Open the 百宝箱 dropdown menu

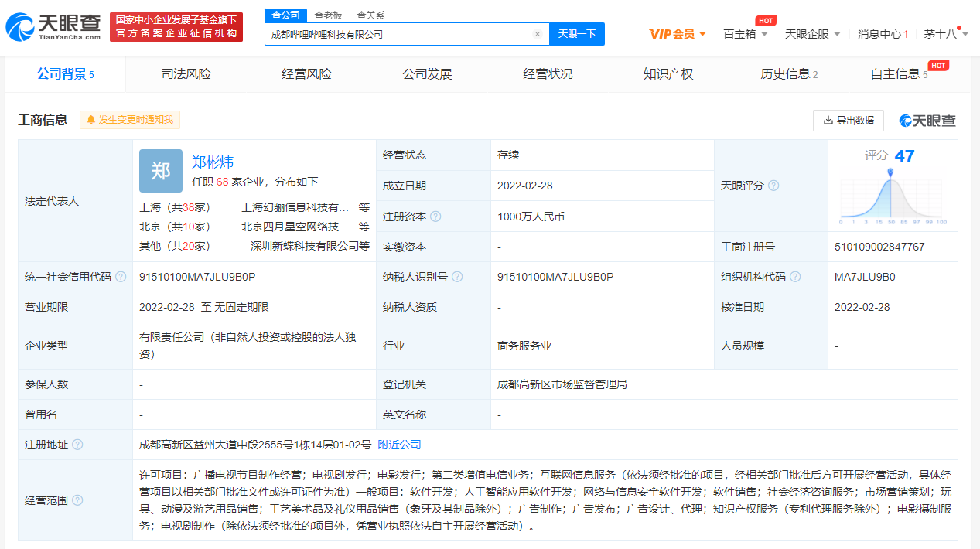(745, 34)
